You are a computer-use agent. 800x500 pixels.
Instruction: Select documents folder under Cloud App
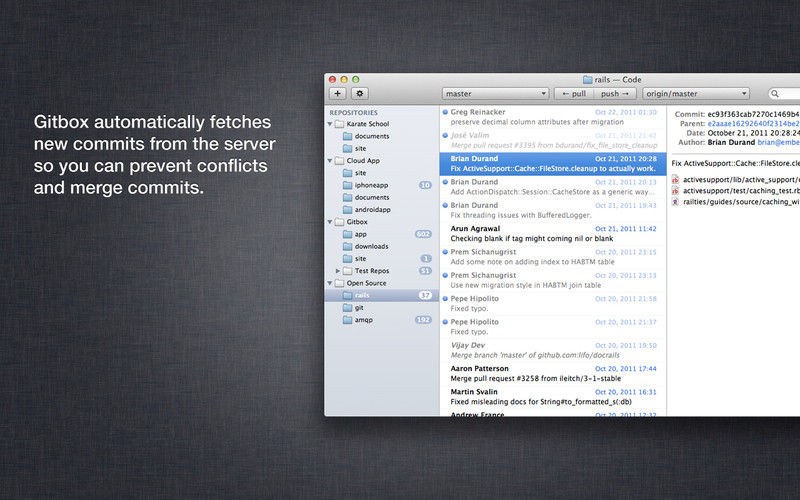[x=382, y=197]
